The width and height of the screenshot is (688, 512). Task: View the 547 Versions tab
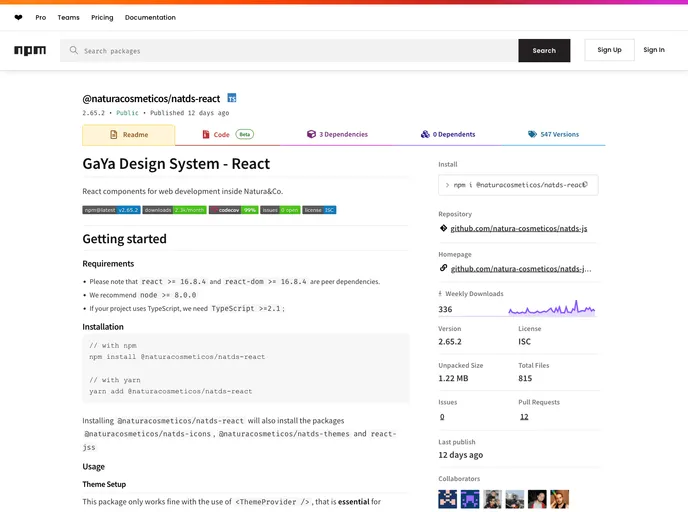553,134
